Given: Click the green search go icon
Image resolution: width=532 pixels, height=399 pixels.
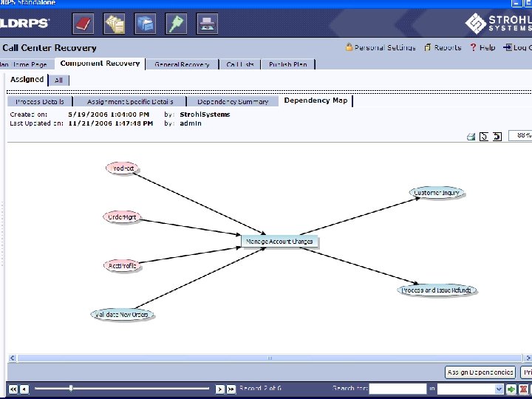Looking at the screenshot, I should point(511,389).
